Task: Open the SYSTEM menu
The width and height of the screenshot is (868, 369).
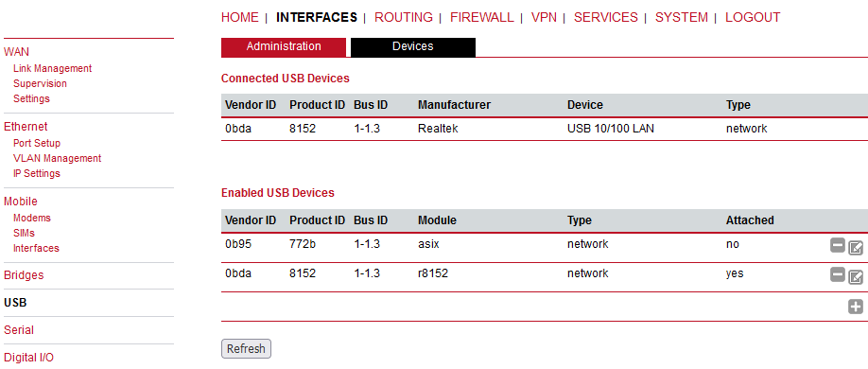Action: [682, 17]
